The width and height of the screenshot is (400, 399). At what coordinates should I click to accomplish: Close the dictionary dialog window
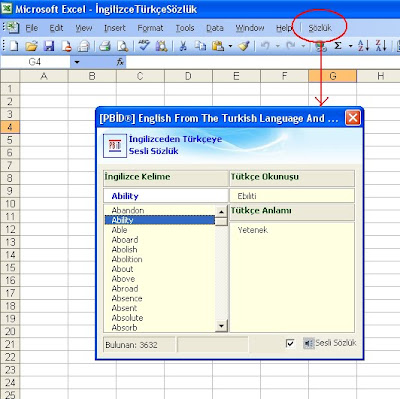tap(353, 118)
